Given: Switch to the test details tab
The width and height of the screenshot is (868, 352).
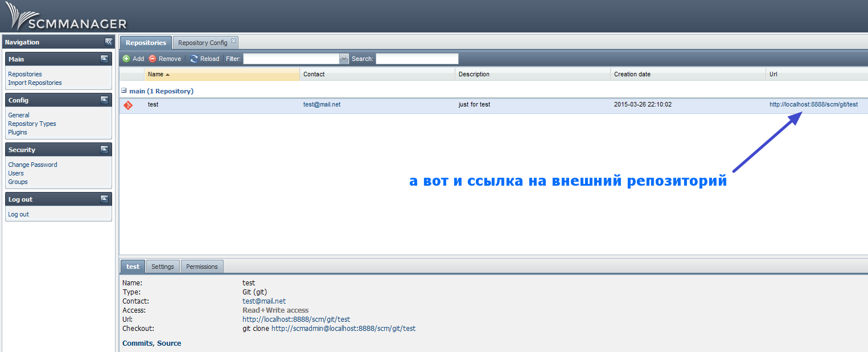Looking at the screenshot, I should pyautogui.click(x=133, y=267).
